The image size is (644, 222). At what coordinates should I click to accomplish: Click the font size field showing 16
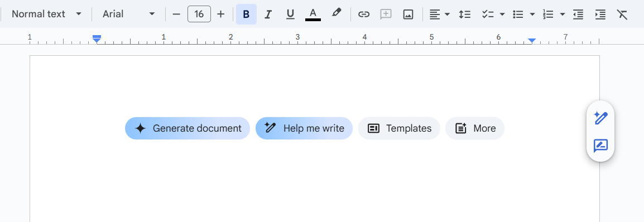pos(199,15)
